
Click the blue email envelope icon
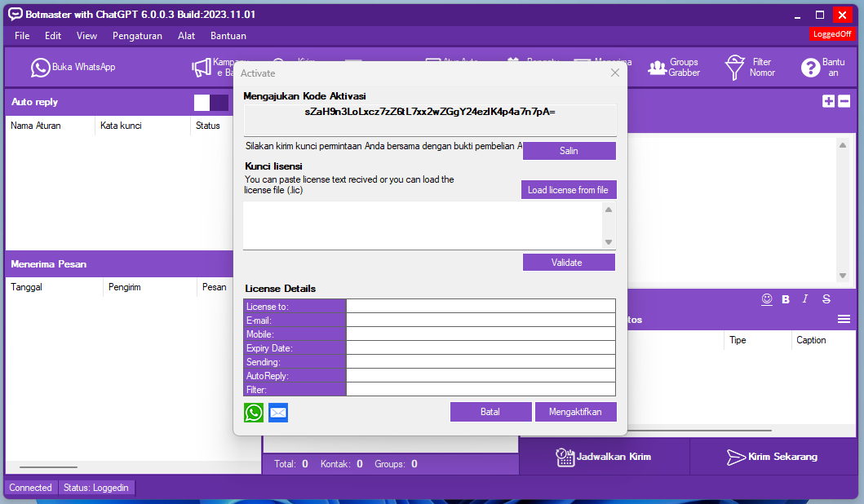pyautogui.click(x=278, y=413)
